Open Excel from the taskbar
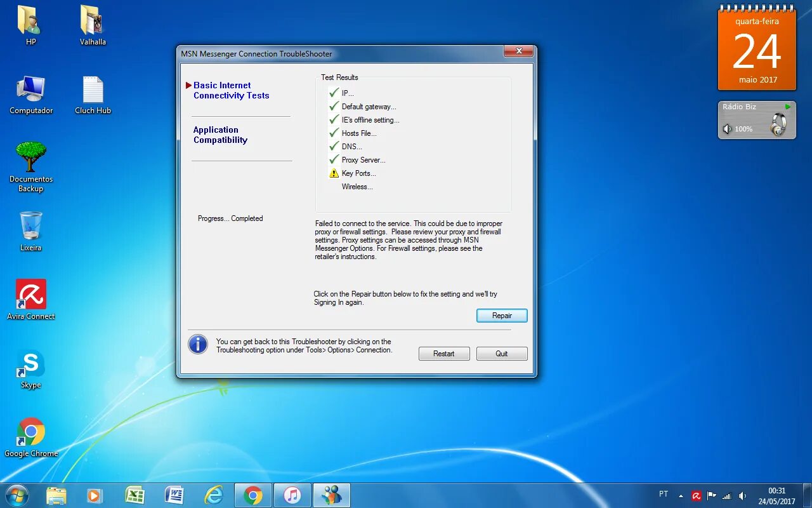This screenshot has height=508, width=812. click(x=134, y=495)
